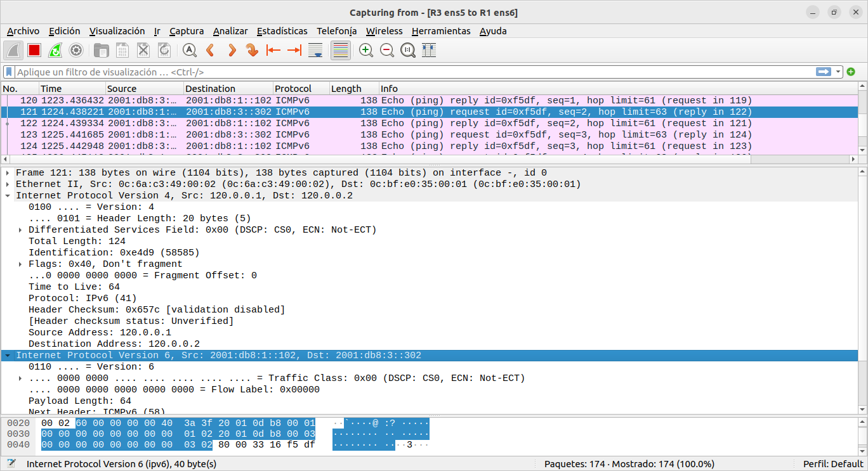Expand Flags: 0x40 Don't fragment node
Image resolution: width=868 pixels, height=471 pixels.
pyautogui.click(x=20, y=264)
